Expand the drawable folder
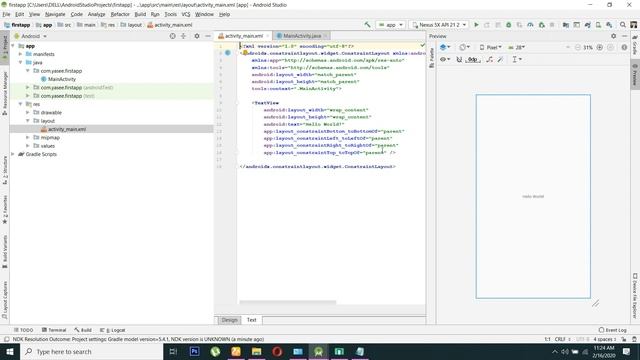640x360 pixels. pos(28,112)
